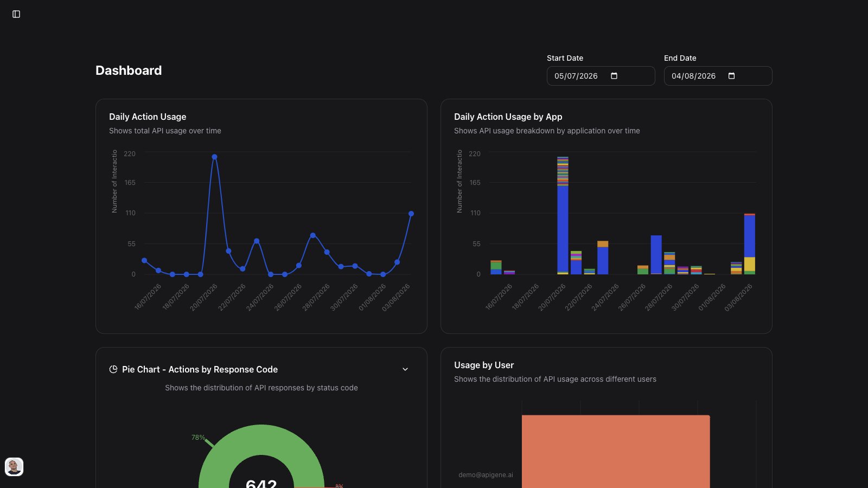Click the Start Date label
Viewport: 868px width, 488px height.
[565, 58]
